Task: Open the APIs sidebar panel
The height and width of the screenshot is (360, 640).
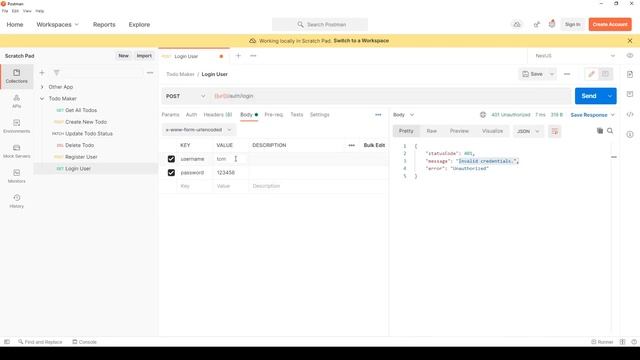Action: click(x=16, y=101)
